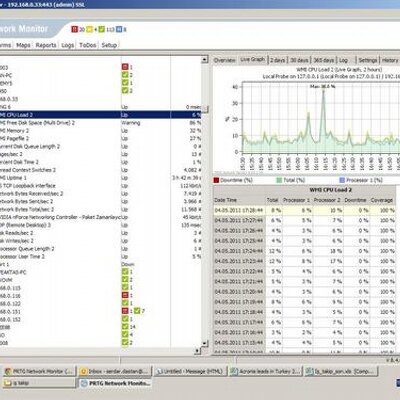The height and width of the screenshot is (400, 400).
Task: Open the Reports menu
Action: (46, 45)
